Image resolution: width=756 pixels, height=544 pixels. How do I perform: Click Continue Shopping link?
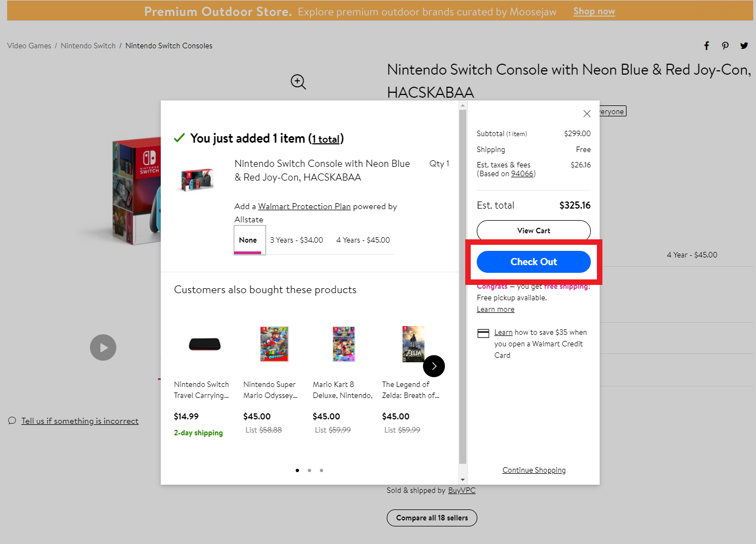[x=534, y=470]
